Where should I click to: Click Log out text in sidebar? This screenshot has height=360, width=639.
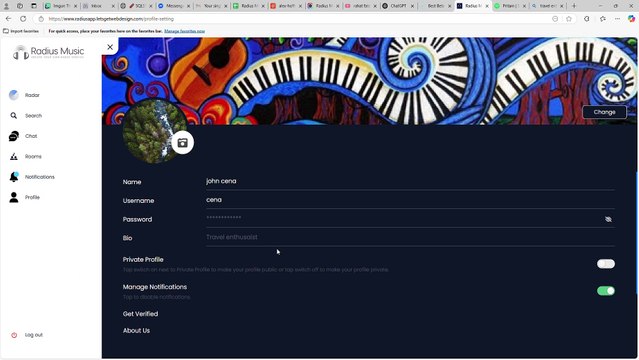click(34, 335)
